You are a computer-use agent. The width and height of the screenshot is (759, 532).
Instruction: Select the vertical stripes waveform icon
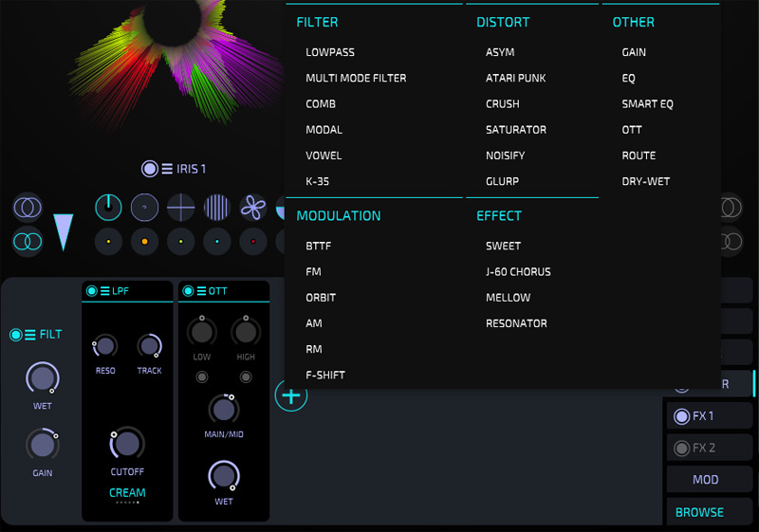pyautogui.click(x=217, y=206)
